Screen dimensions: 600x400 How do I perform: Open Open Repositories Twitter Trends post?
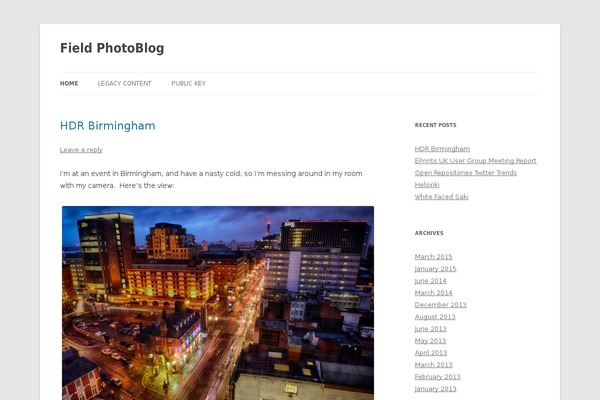(466, 173)
